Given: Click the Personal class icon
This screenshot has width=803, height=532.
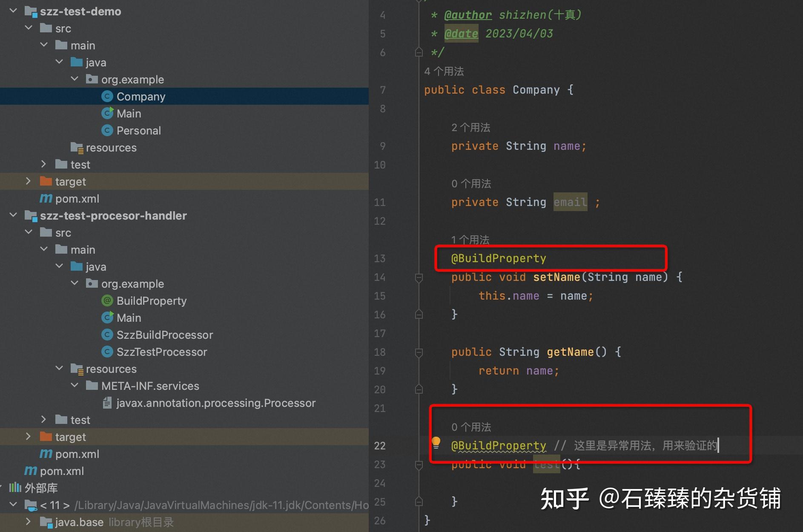Looking at the screenshot, I should pyautogui.click(x=107, y=130).
